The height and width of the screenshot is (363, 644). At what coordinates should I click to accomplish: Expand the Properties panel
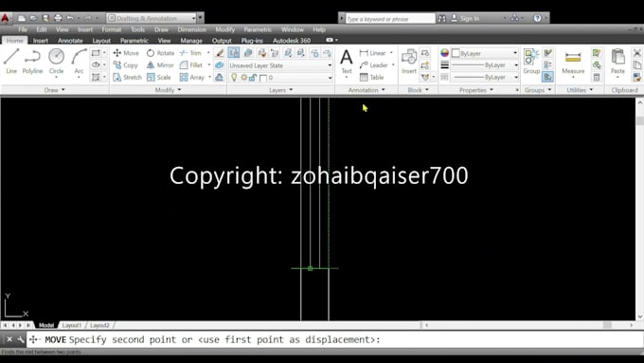coord(476,90)
